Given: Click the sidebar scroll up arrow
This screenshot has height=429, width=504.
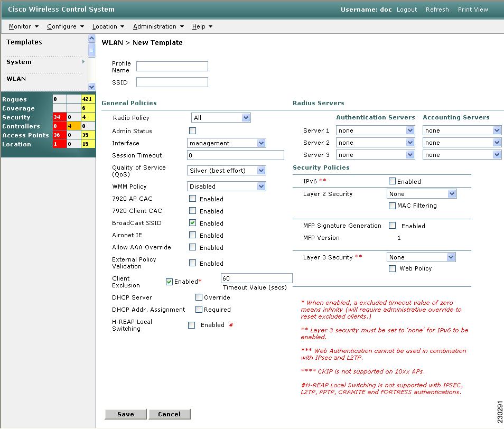Looking at the screenshot, I should pos(91,39).
